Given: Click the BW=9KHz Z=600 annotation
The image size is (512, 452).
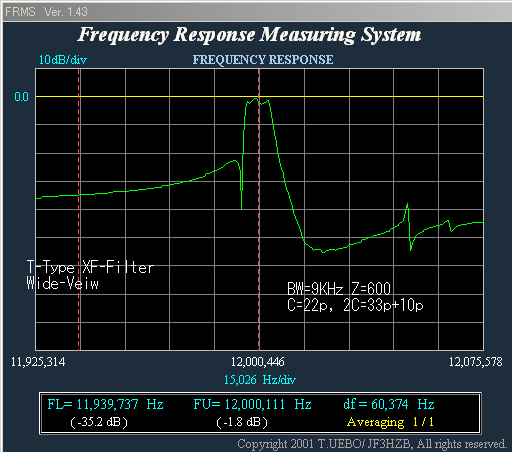Looking at the screenshot, I should coord(339,289).
